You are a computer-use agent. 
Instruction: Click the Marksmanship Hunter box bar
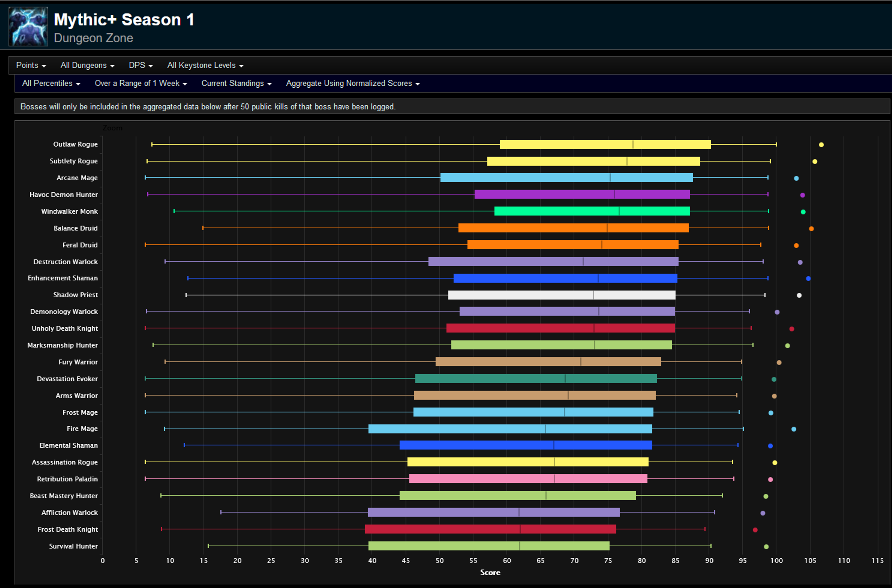tap(561, 345)
